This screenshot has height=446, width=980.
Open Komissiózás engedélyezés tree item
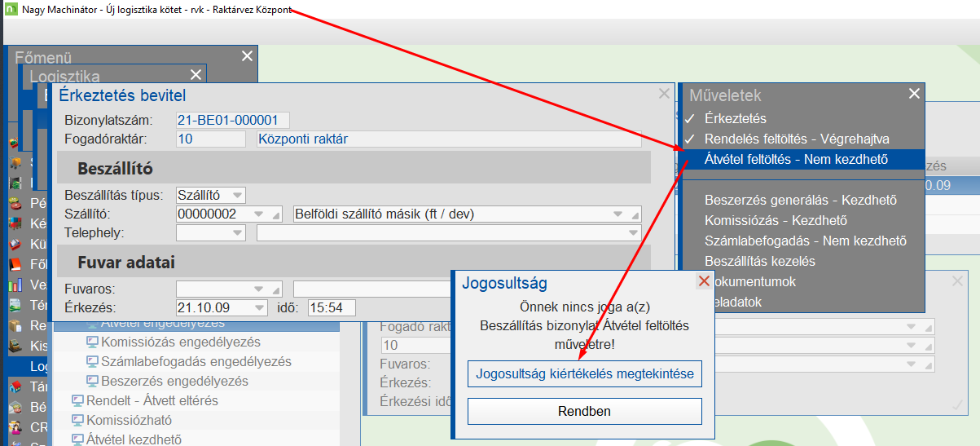181,342
